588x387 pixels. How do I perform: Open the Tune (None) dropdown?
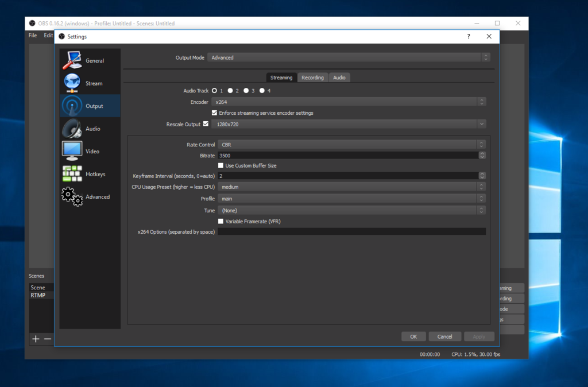point(352,210)
